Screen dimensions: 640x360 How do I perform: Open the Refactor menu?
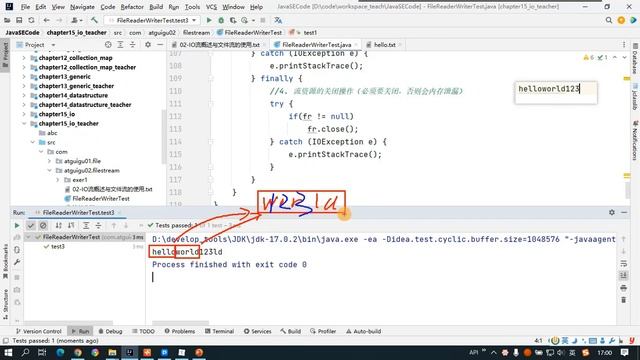(132, 7)
